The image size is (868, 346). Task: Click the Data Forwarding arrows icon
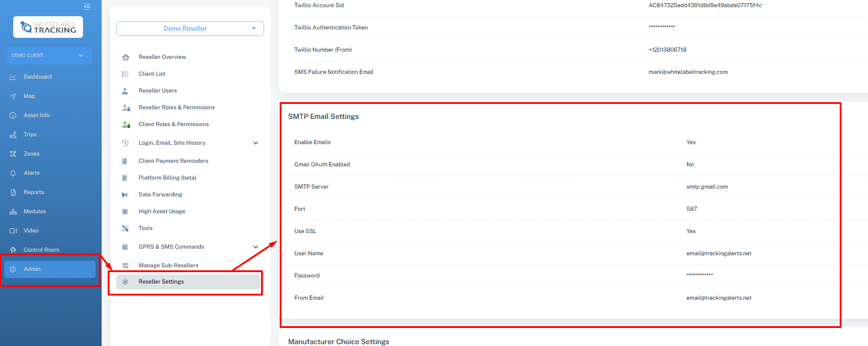click(x=126, y=195)
